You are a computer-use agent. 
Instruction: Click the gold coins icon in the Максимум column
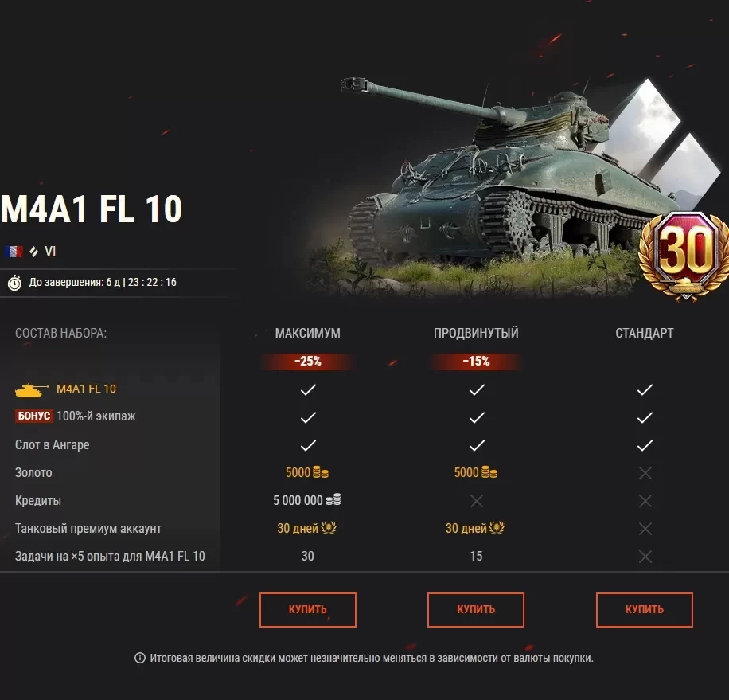pyautogui.click(x=321, y=472)
